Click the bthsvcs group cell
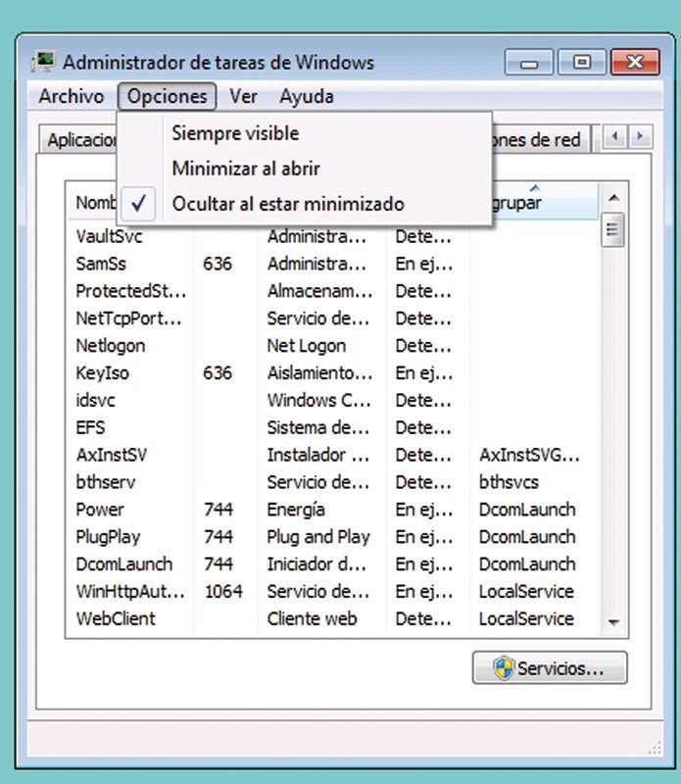Viewport: 681px width, 784px height. [509, 482]
